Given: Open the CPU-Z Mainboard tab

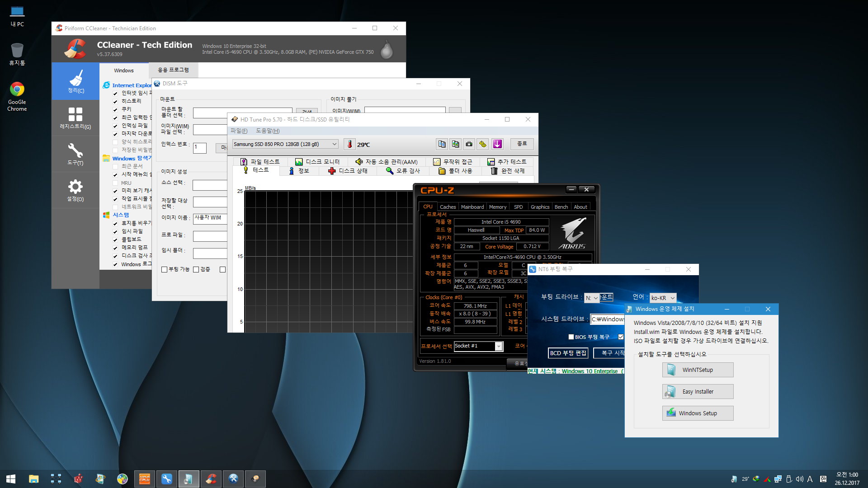Looking at the screenshot, I should pos(472,207).
